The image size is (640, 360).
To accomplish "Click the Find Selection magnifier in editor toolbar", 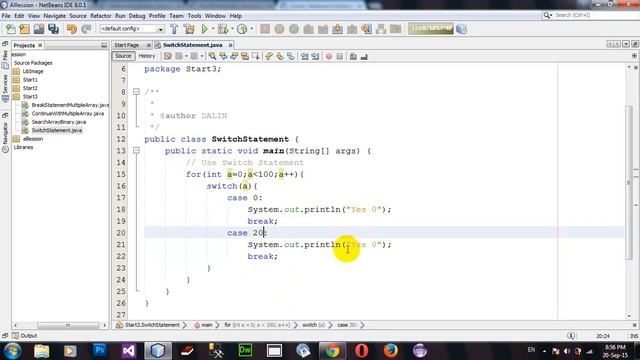I will click(x=212, y=56).
